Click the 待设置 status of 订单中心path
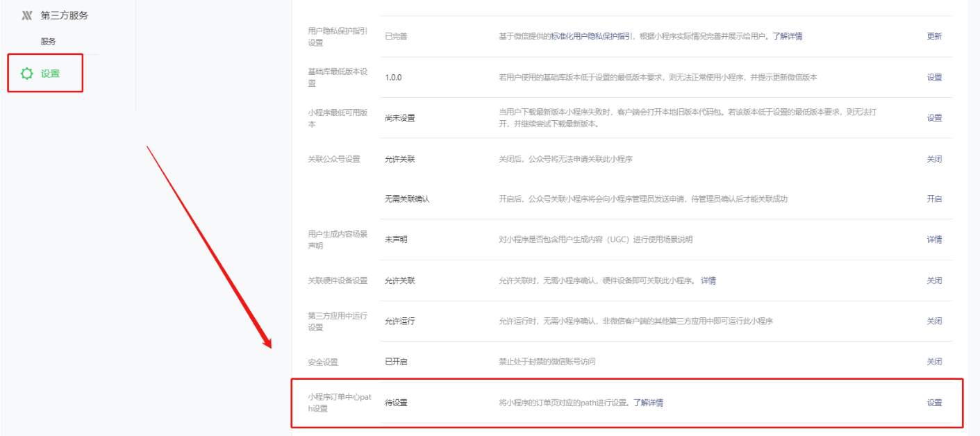This screenshot has width=980, height=436. (396, 403)
